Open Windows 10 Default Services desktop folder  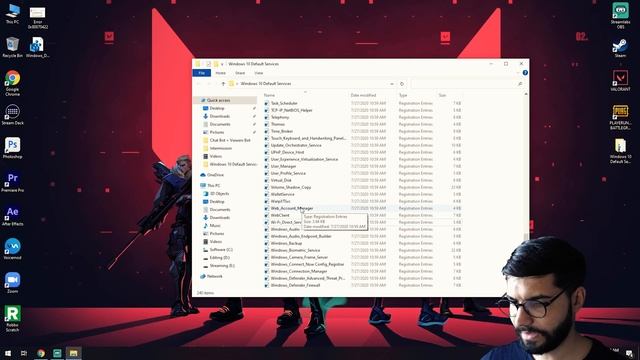(x=620, y=151)
